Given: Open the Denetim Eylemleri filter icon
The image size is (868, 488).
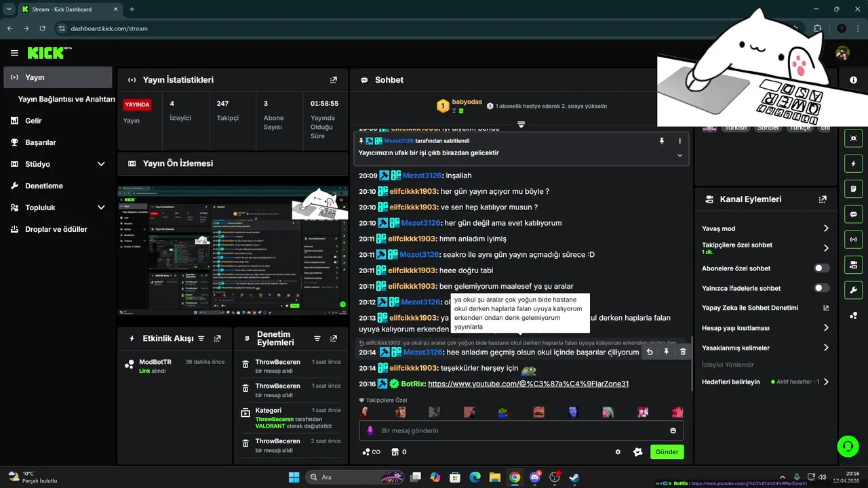Looking at the screenshot, I should point(317,338).
